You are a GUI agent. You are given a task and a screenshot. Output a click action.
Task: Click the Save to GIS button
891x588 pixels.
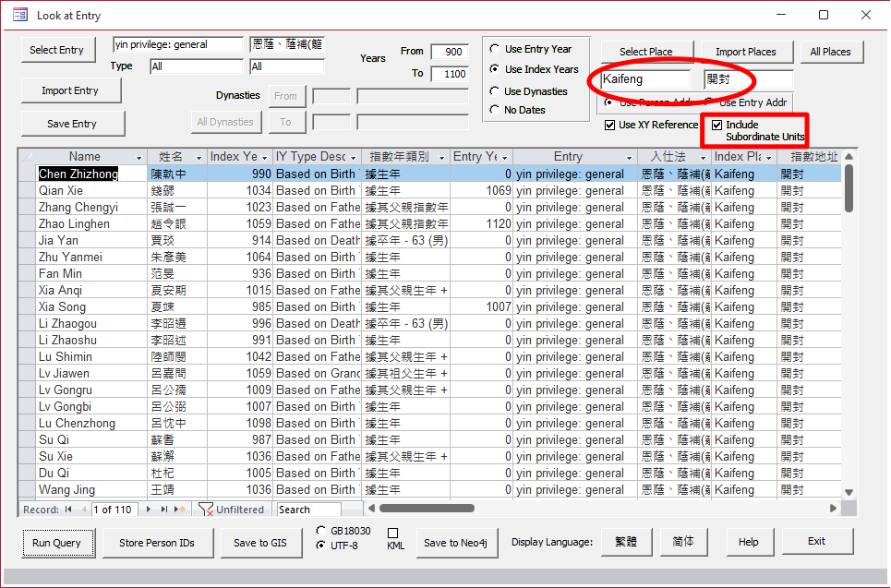(x=259, y=543)
